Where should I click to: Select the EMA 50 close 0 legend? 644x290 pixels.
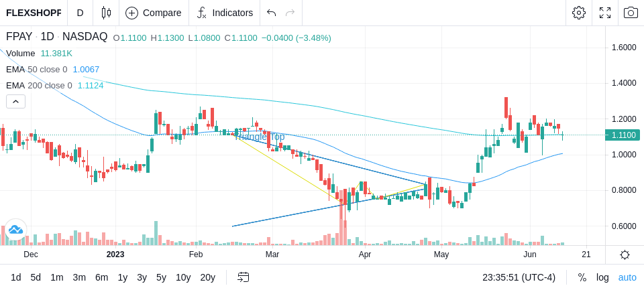tap(36, 70)
